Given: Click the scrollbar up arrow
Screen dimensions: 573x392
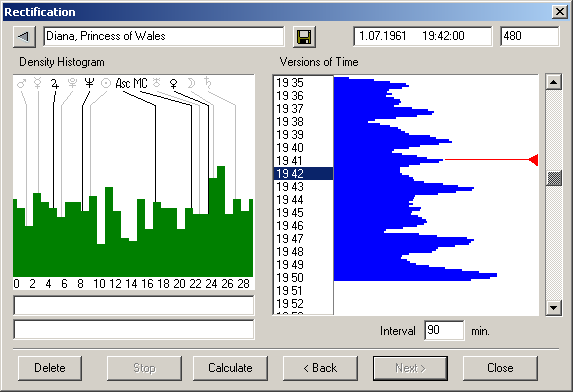Looking at the screenshot, I should (554, 82).
